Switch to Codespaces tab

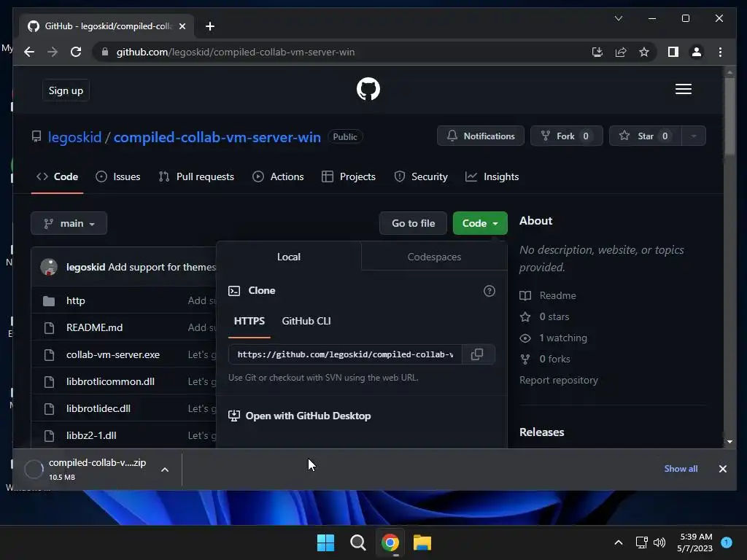coord(434,257)
